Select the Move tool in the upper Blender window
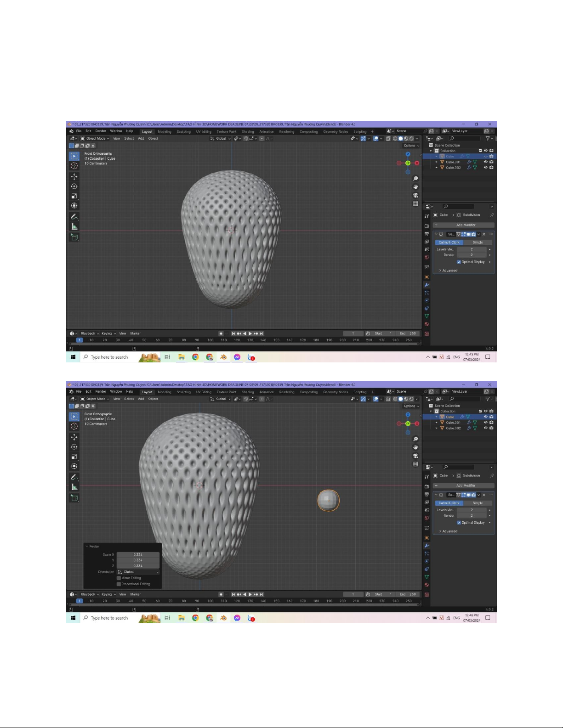563x728 pixels. point(74,176)
